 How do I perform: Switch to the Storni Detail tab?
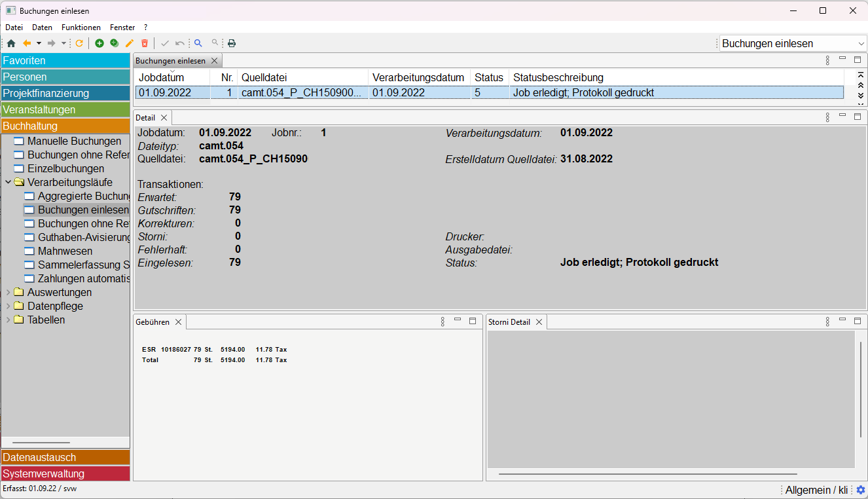coord(509,322)
